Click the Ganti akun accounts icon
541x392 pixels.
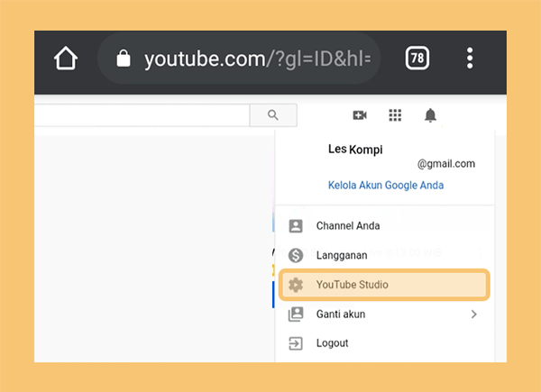[x=296, y=315]
